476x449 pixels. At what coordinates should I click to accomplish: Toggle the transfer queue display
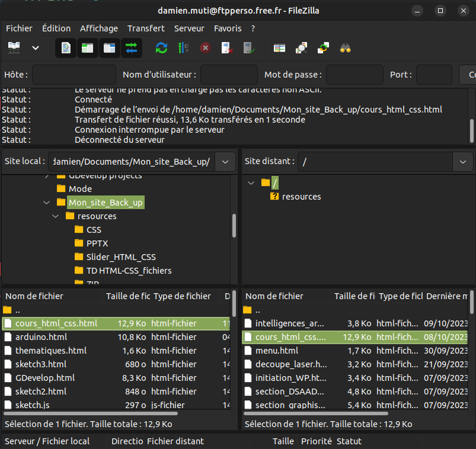tap(131, 48)
